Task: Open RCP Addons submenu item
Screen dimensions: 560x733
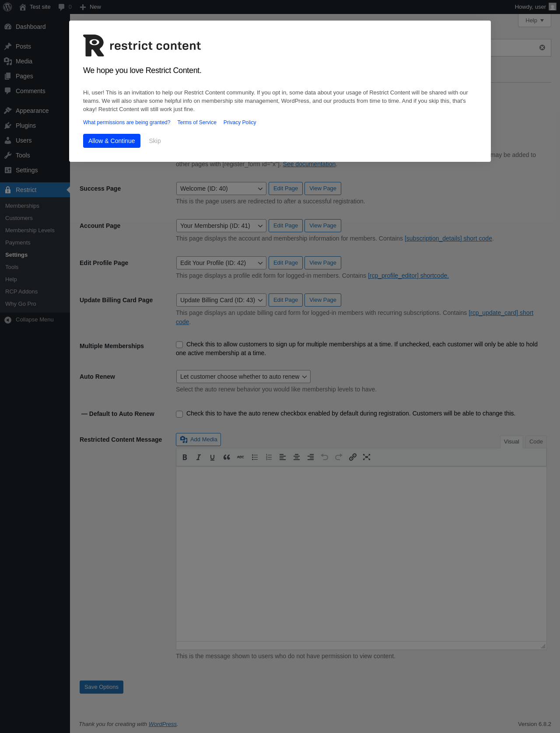Action: point(21,292)
